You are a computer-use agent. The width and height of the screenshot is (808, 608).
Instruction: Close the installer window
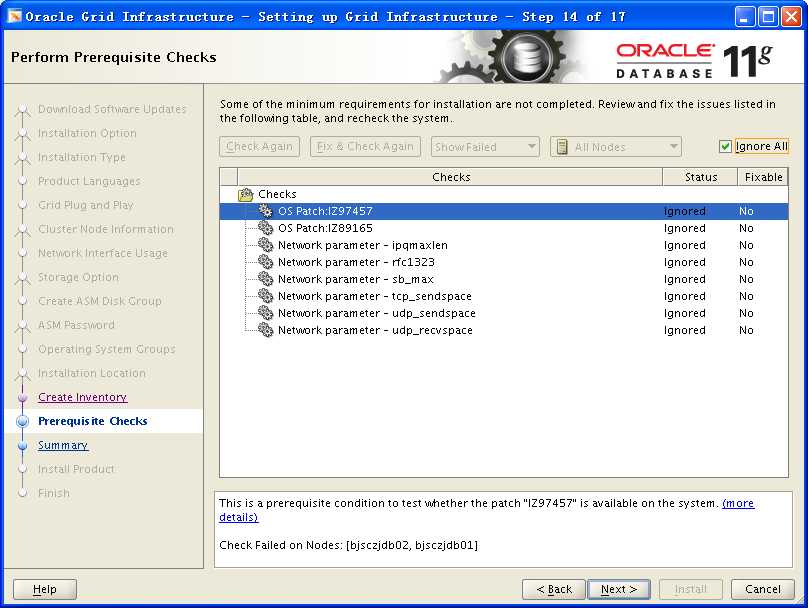pyautogui.click(x=792, y=17)
